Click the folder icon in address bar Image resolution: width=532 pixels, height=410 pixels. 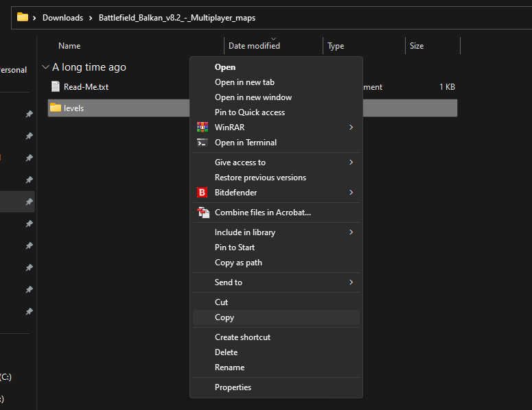coord(23,17)
